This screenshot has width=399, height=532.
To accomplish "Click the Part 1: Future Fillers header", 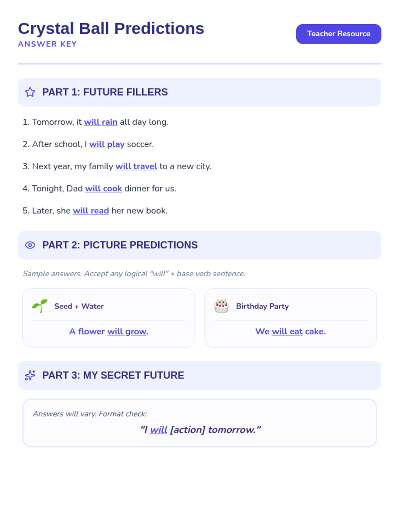I will coord(105,92).
